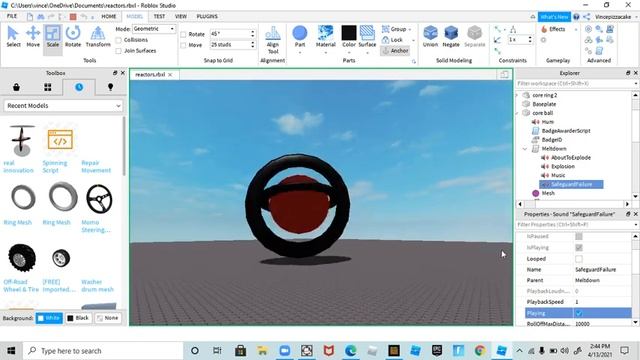Image resolution: width=640 pixels, height=360 pixels.
Task: Collapse the Meltdown tree node
Action: pos(525,149)
